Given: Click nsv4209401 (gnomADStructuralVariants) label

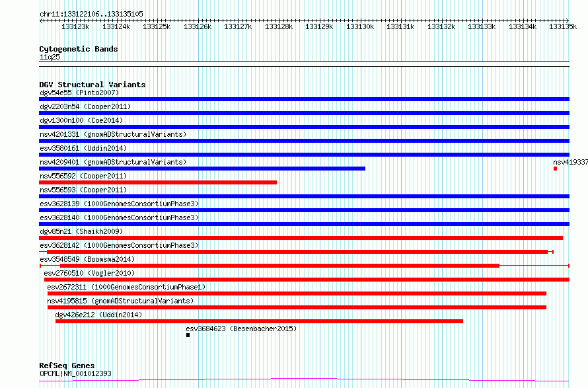Looking at the screenshot, I should point(113,162).
